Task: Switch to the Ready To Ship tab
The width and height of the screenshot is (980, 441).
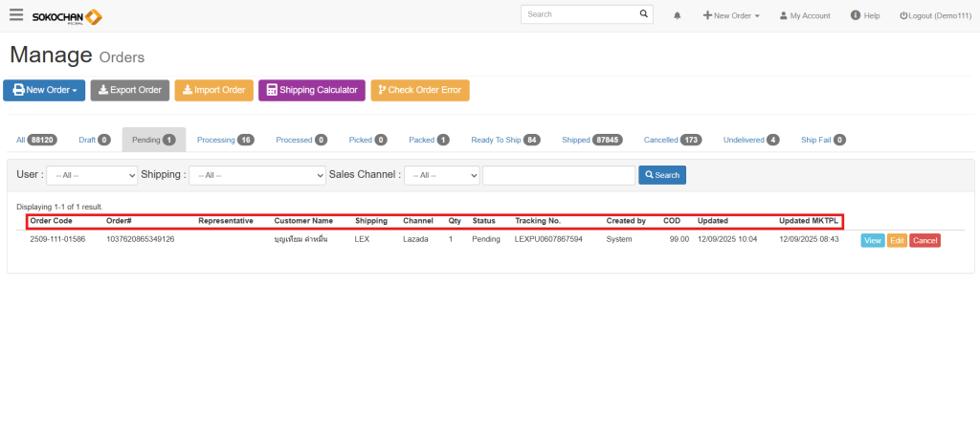Action: tap(505, 140)
